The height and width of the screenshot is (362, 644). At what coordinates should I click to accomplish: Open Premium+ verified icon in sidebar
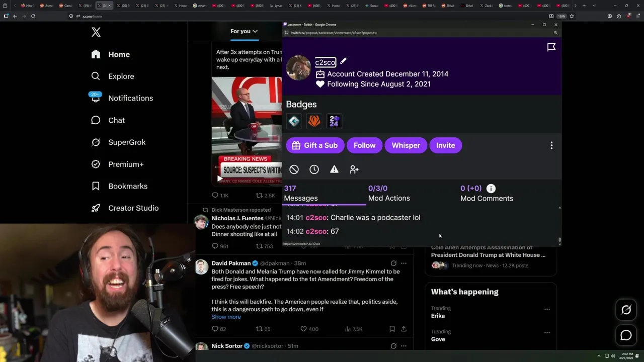[96, 164]
